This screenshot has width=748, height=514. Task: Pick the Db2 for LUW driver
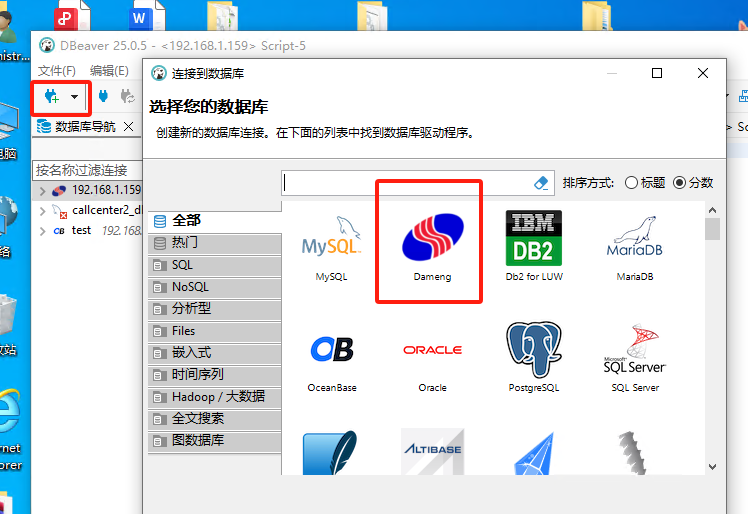click(x=534, y=246)
